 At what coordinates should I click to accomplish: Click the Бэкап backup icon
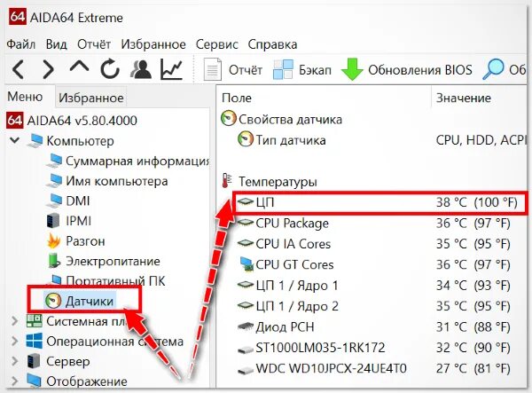tap(283, 69)
